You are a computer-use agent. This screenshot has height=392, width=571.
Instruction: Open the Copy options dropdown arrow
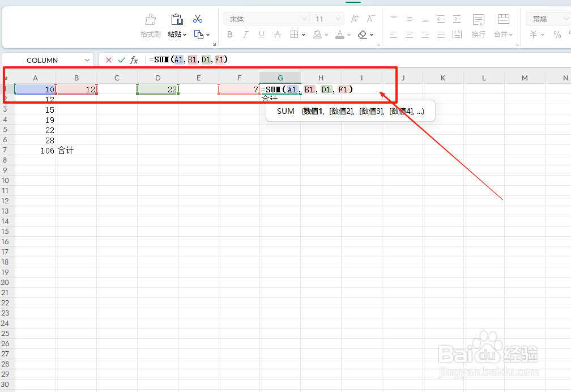tap(208, 35)
